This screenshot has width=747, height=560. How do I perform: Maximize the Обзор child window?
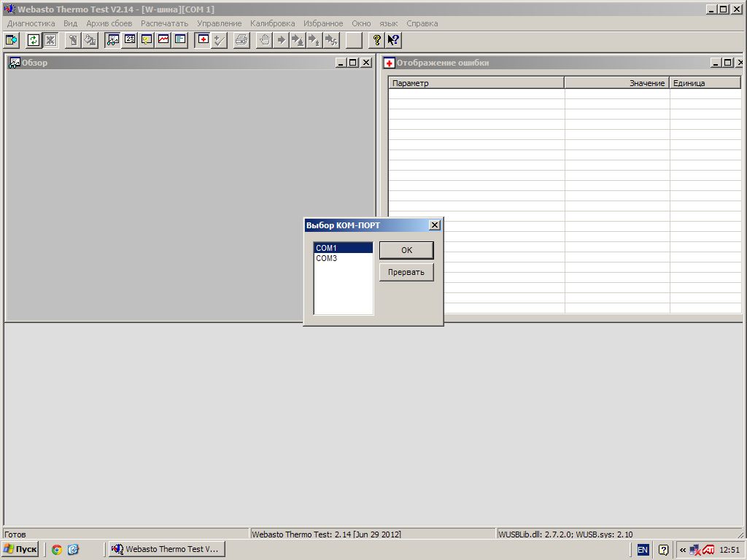click(353, 63)
